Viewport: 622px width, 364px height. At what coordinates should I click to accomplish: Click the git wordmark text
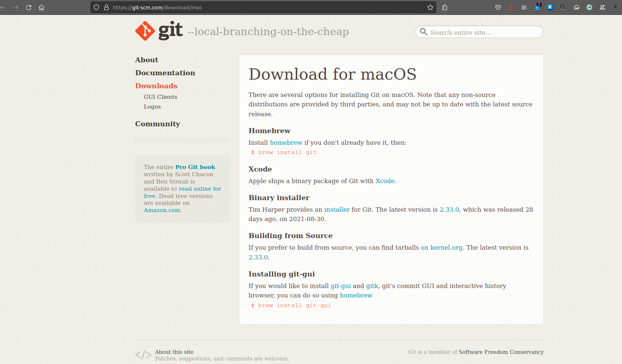pos(171,31)
